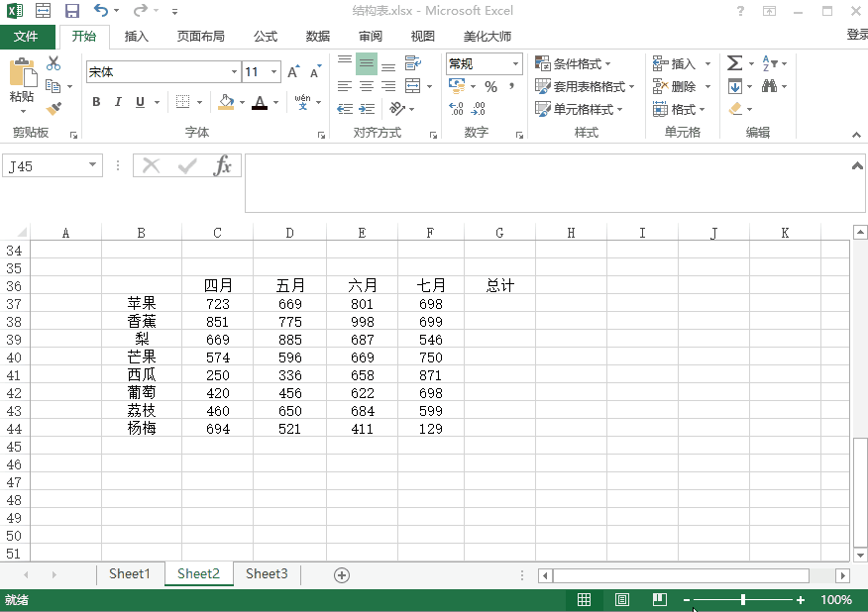Image resolution: width=868 pixels, height=612 pixels.
Task: Open the Sort and Filter icon
Action: click(x=771, y=63)
